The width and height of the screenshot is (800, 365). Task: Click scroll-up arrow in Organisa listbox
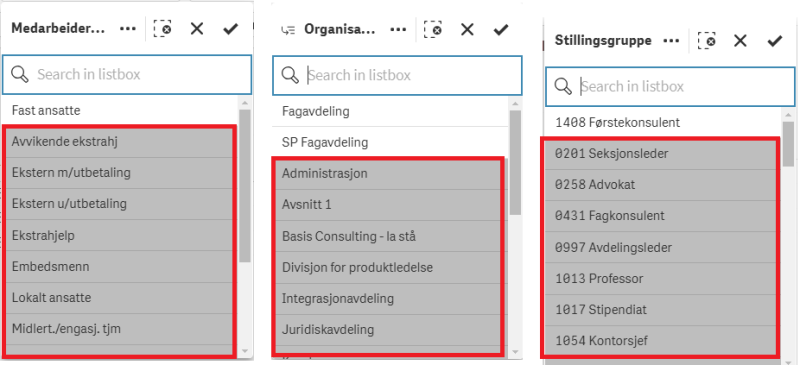point(515,104)
